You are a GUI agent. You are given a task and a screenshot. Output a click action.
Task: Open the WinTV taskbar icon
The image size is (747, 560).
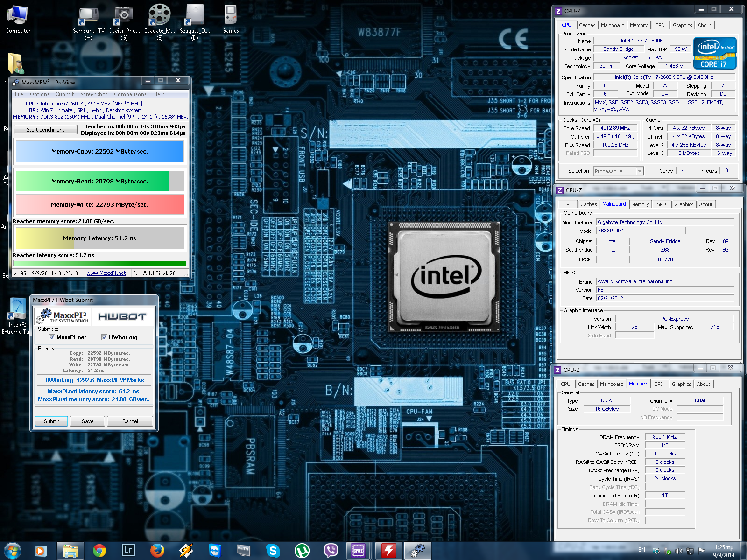pyautogui.click(x=244, y=551)
